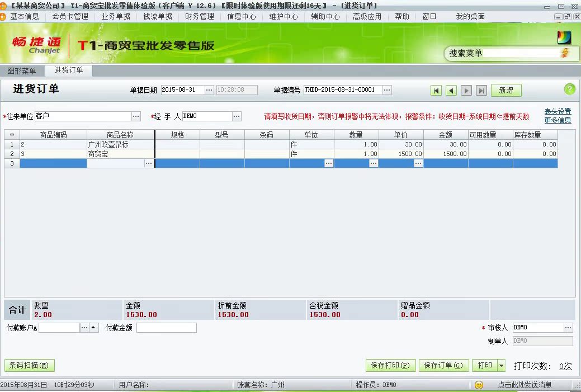Image resolution: width=581 pixels, height=392 pixels.
Task: Open date picker beside 单据日期 field
Action: pos(209,89)
